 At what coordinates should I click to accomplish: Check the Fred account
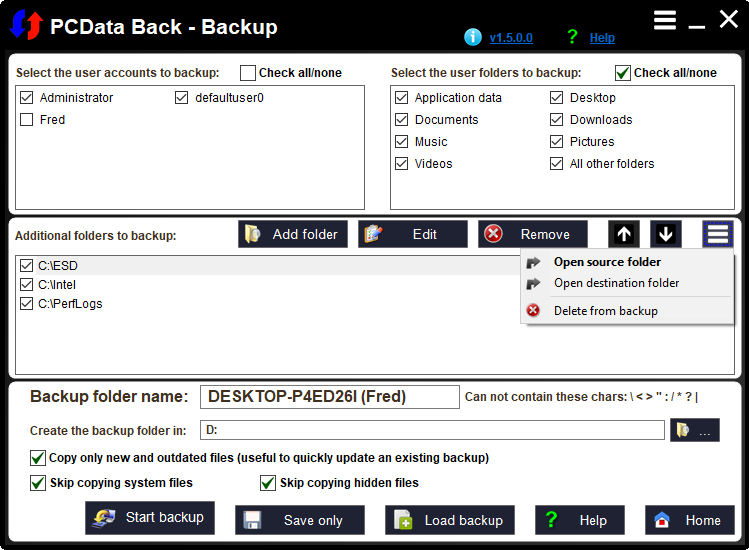(x=27, y=119)
